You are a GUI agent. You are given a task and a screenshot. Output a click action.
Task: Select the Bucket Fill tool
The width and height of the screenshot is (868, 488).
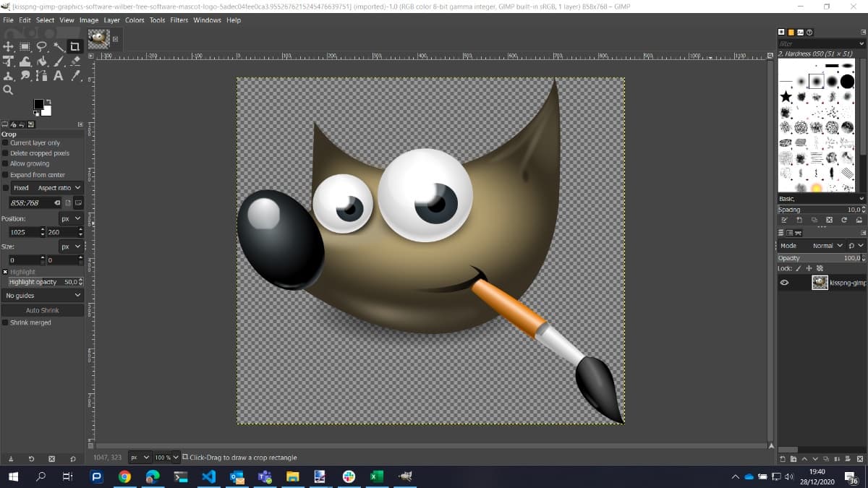pos(42,61)
